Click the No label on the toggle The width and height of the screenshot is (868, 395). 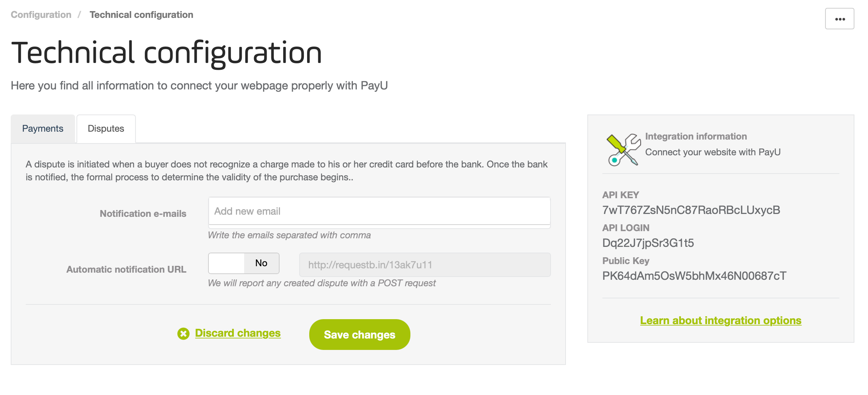click(261, 263)
